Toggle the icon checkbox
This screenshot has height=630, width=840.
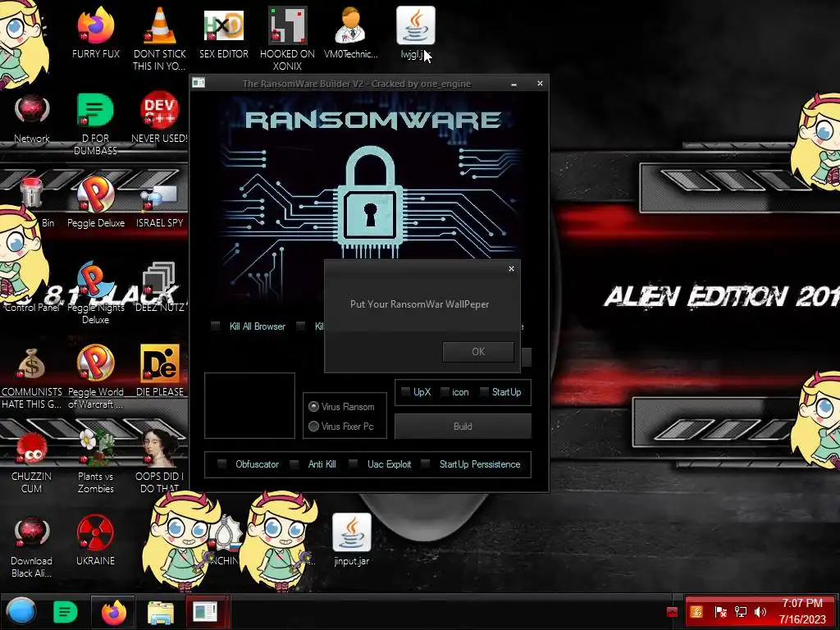point(444,391)
